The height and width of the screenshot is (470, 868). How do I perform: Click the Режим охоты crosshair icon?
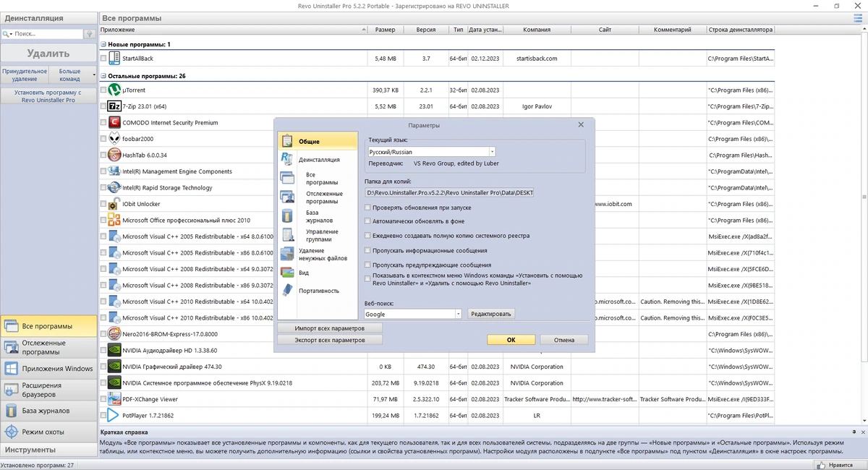coord(11,432)
